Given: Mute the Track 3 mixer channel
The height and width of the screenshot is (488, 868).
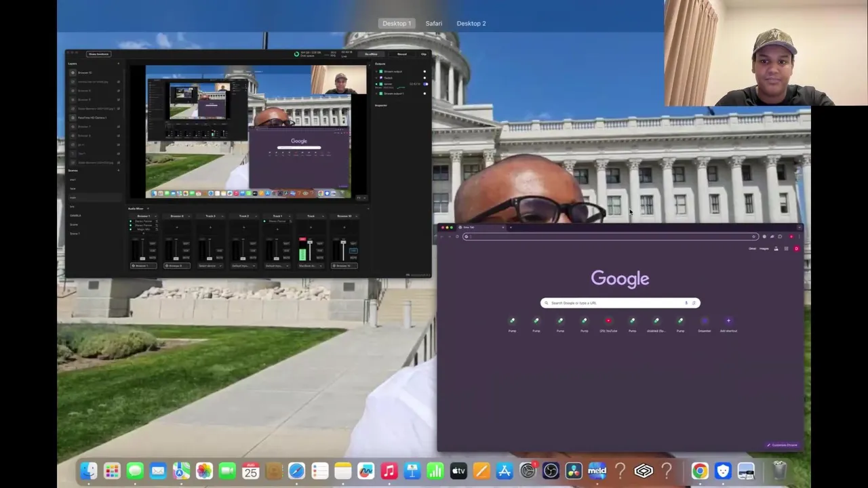Looking at the screenshot, I should pyautogui.click(x=219, y=258).
